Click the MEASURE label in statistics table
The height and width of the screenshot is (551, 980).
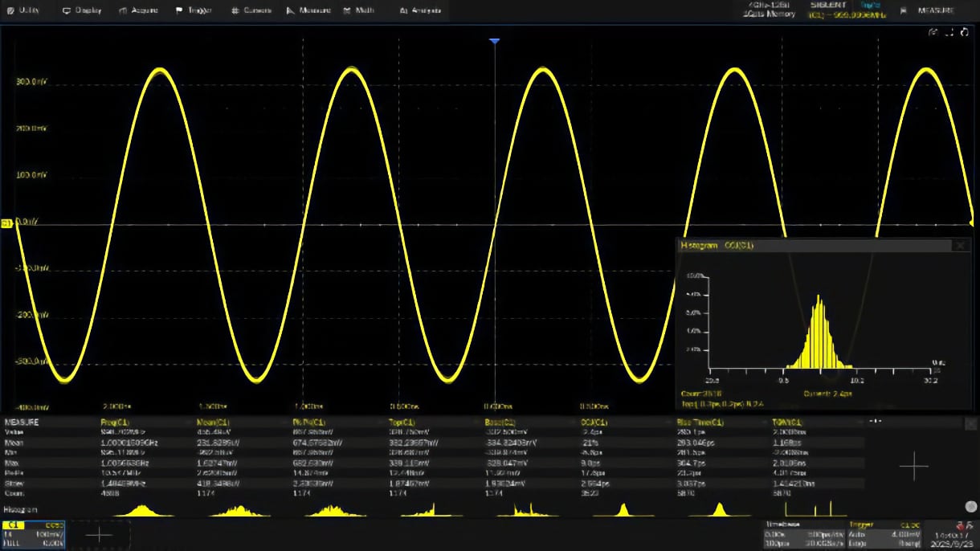(22, 422)
